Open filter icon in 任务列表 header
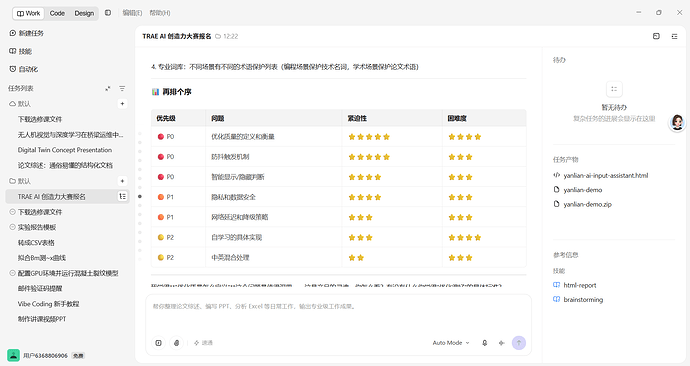This screenshot has width=690, height=366. 122,88
